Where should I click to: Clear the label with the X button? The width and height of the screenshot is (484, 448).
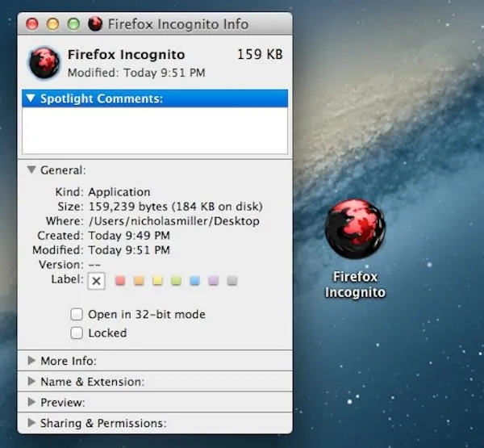coord(96,281)
